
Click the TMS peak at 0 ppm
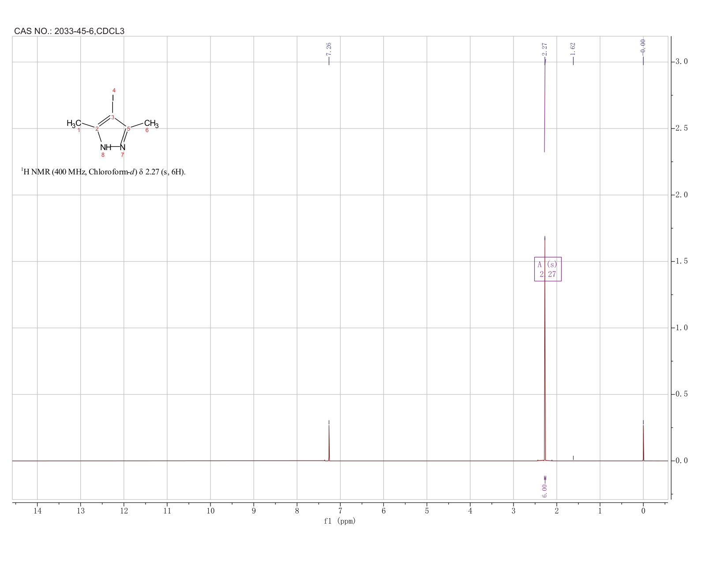[643, 443]
